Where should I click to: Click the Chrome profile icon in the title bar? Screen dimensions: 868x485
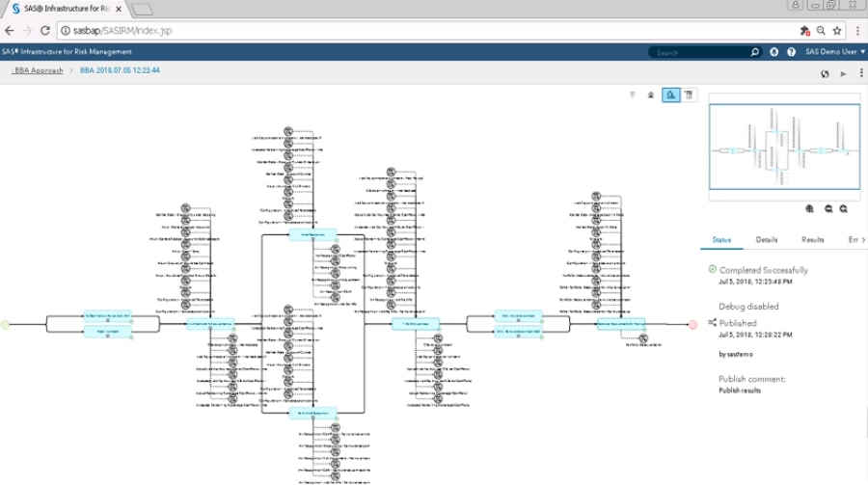(796, 5)
